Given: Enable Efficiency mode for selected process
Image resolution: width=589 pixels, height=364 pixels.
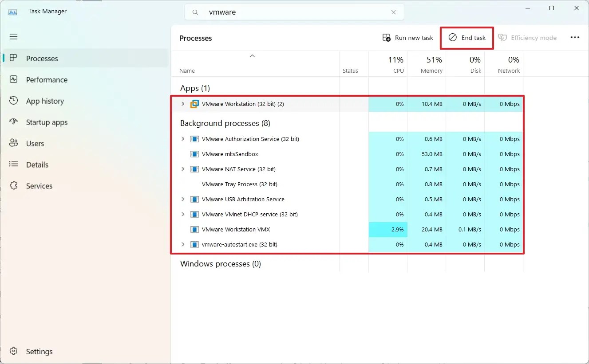Looking at the screenshot, I should [528, 38].
